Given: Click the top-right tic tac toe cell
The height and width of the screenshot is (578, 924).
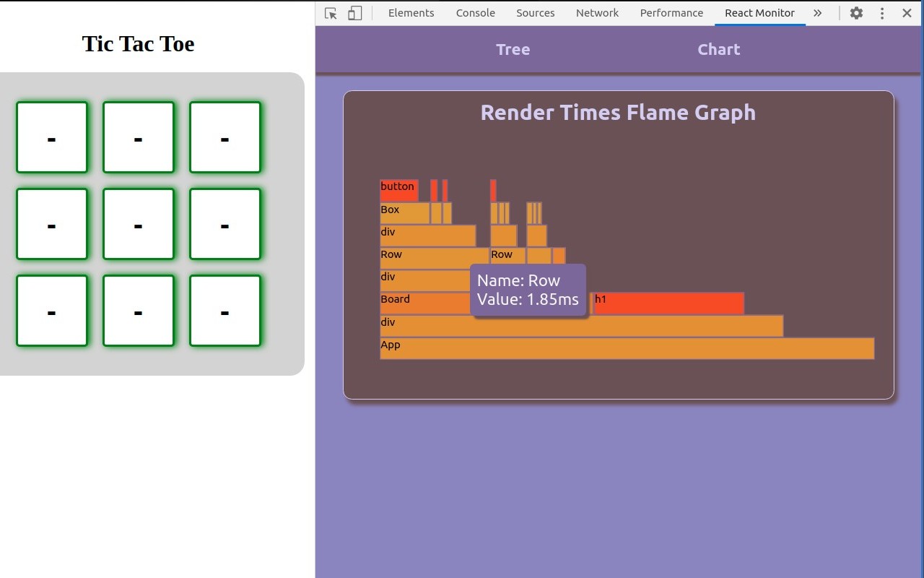Looking at the screenshot, I should (225, 137).
